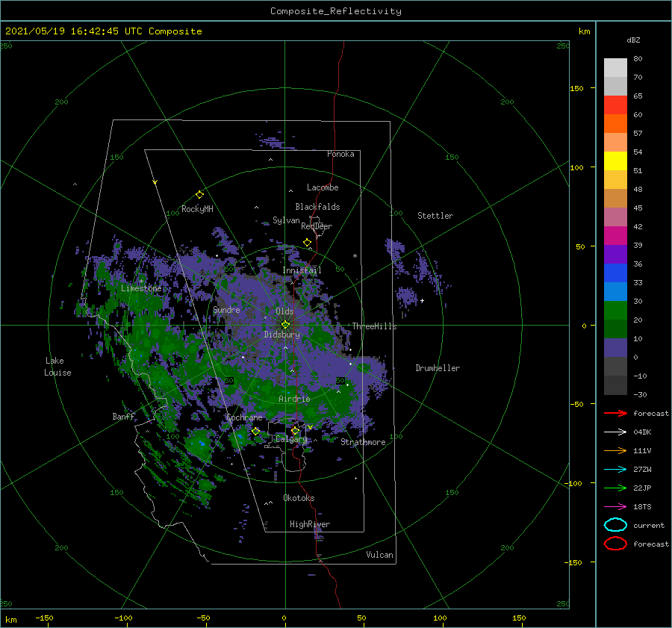Viewport: 672px width, 628px height.
Task: Click the 80 value on the dBZ scale
Action: (638, 58)
